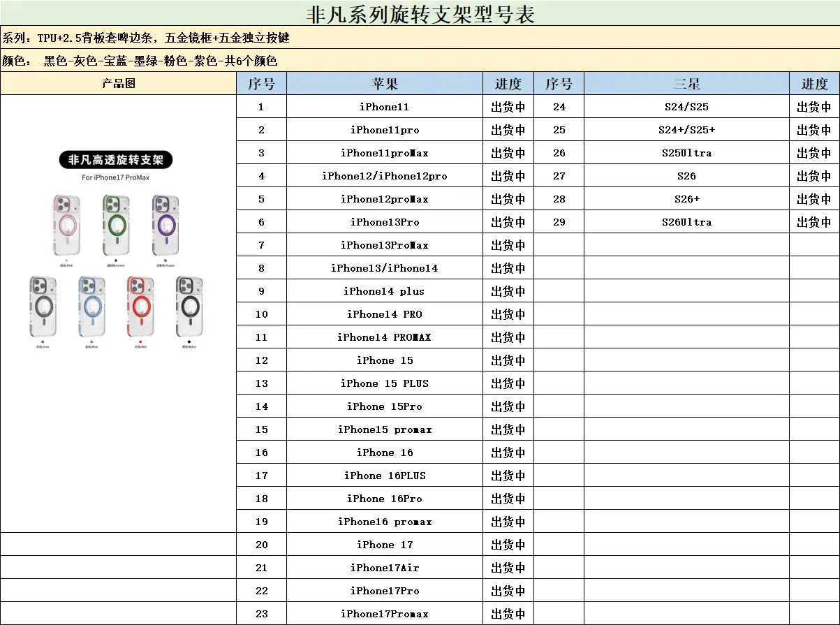Select the iPhone17Promax cell
This screenshot has width=840, height=625.
coord(385,614)
